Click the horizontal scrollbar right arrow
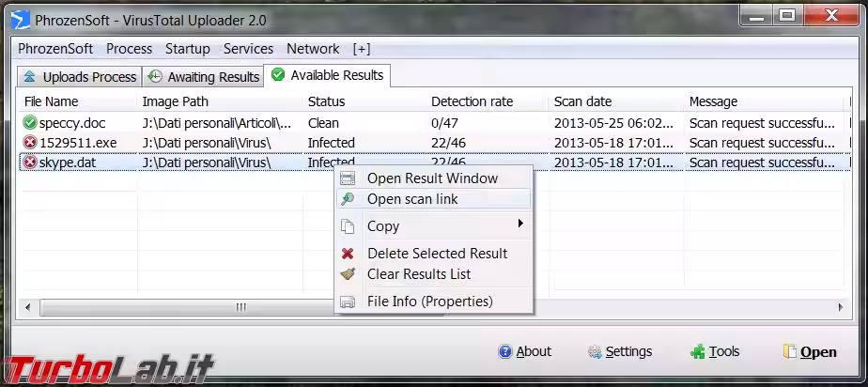The image size is (868, 387). point(841,307)
